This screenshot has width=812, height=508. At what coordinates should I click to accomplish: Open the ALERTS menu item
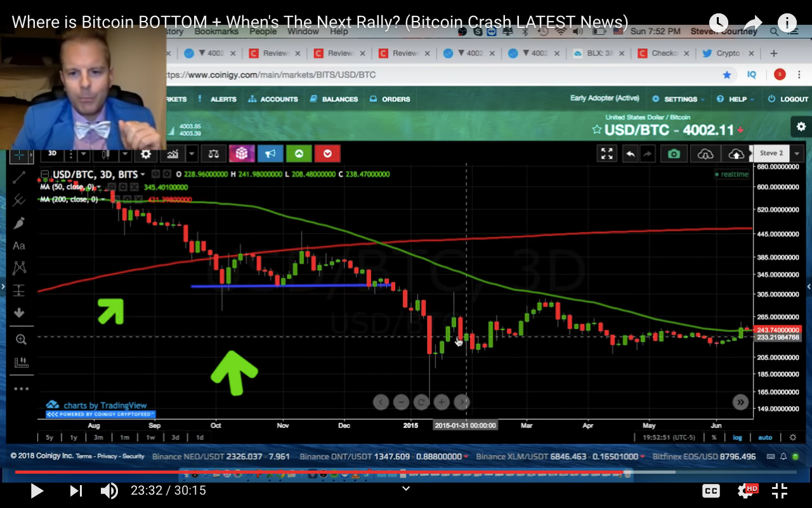coord(218,99)
